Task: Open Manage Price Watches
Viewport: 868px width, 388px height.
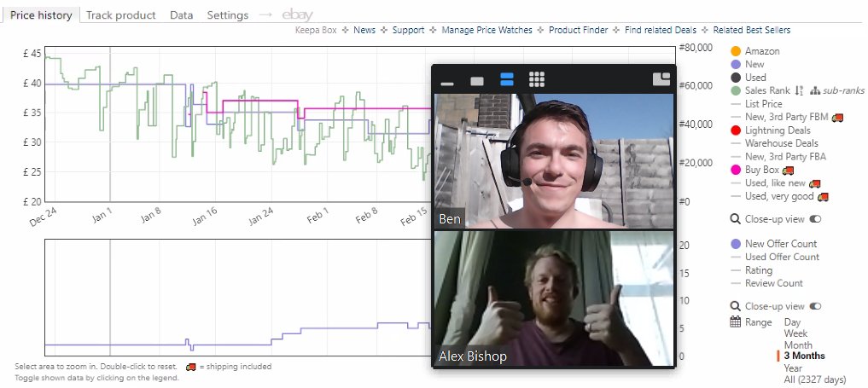Action: click(486, 31)
